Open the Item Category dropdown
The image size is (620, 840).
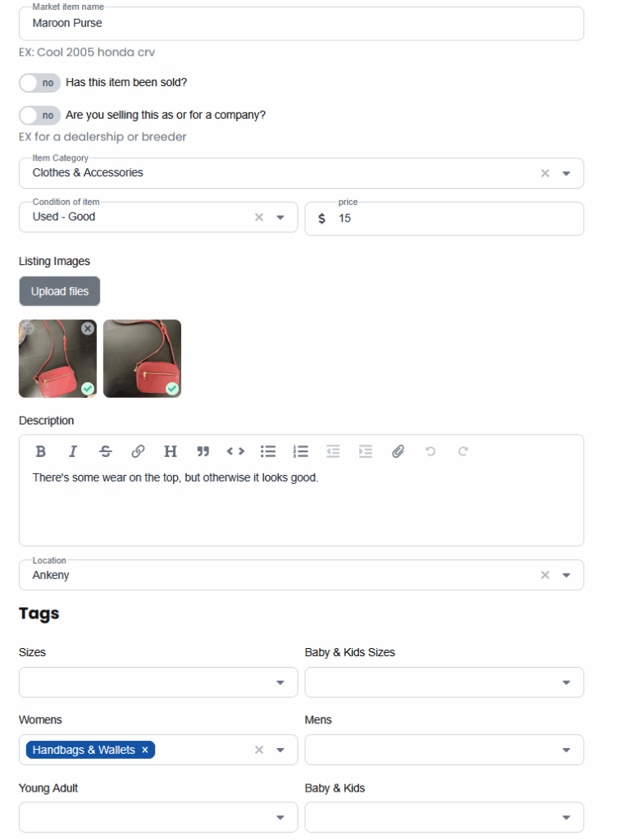point(566,173)
